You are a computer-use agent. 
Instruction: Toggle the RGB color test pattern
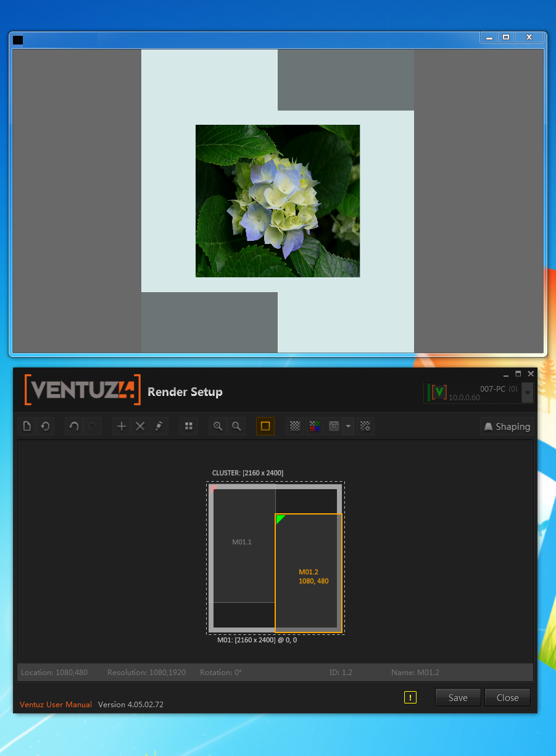pyautogui.click(x=314, y=426)
